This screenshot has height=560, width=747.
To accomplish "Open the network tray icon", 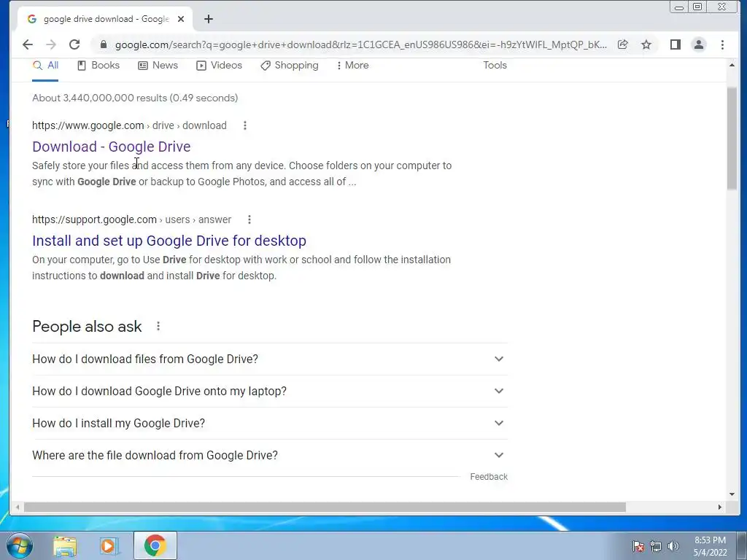I will point(656,546).
